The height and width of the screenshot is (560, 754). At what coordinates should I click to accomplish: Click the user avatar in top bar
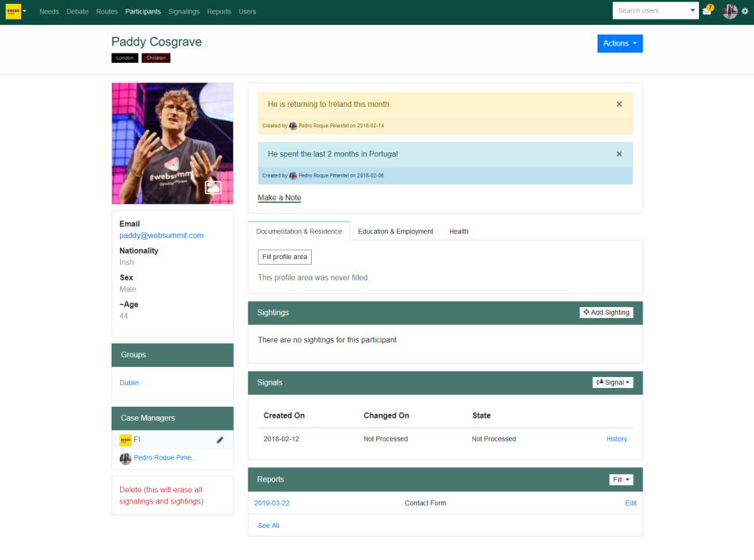(x=730, y=11)
